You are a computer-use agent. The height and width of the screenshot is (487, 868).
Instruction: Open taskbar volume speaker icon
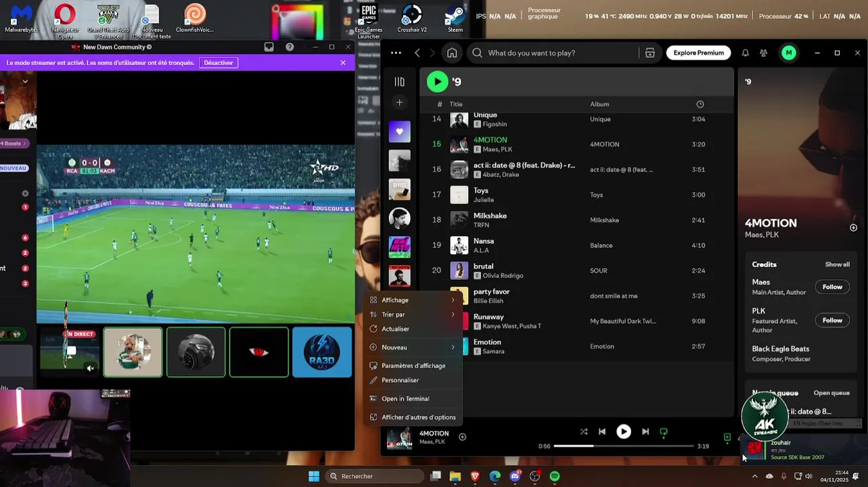click(x=808, y=476)
